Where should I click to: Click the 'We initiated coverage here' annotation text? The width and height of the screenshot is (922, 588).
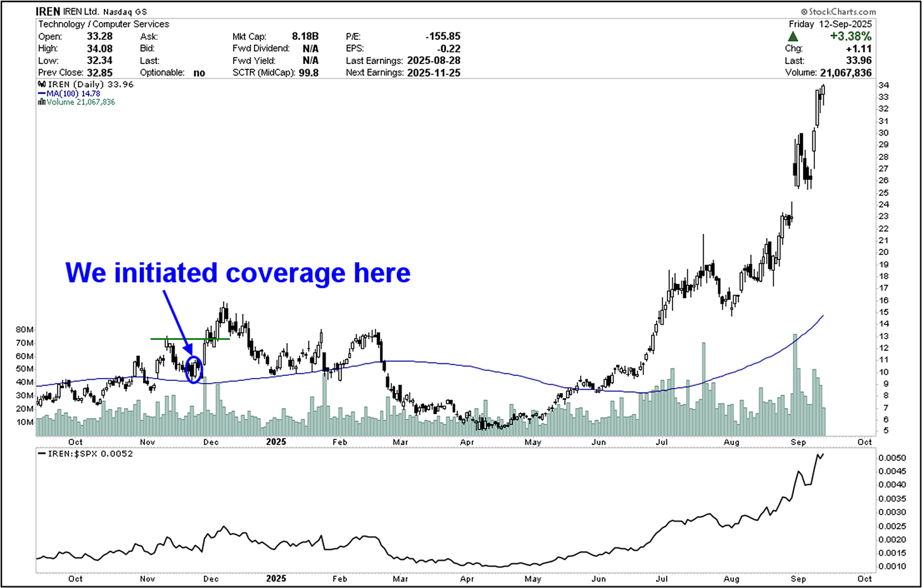tap(237, 273)
